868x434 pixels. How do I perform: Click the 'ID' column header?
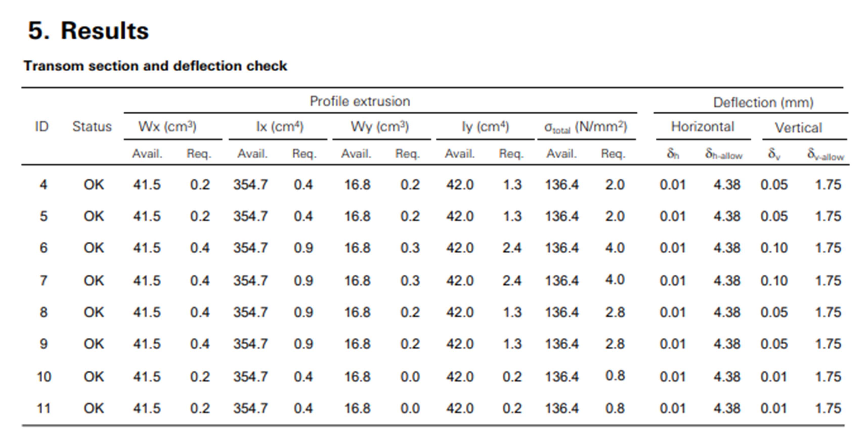tap(42, 127)
